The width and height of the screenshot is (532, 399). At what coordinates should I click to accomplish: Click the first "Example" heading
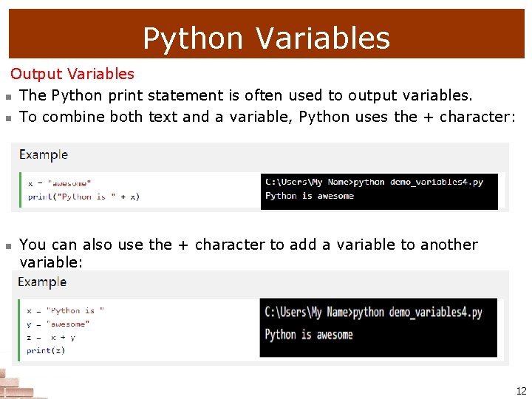(x=44, y=154)
